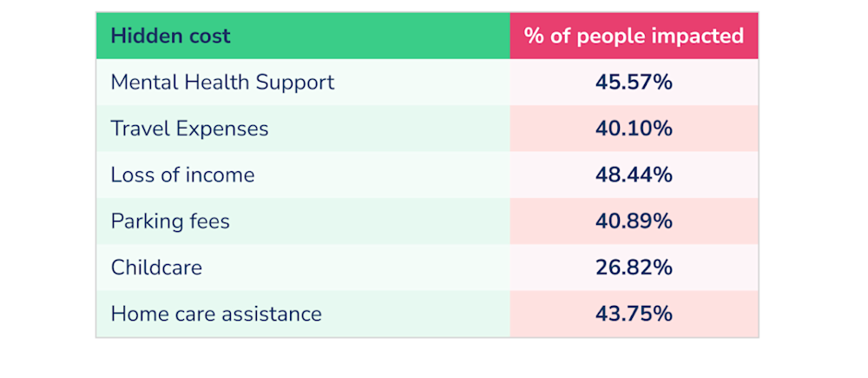Select the Mental Health Support row label
The height and width of the screenshot is (378, 868).
point(222,83)
